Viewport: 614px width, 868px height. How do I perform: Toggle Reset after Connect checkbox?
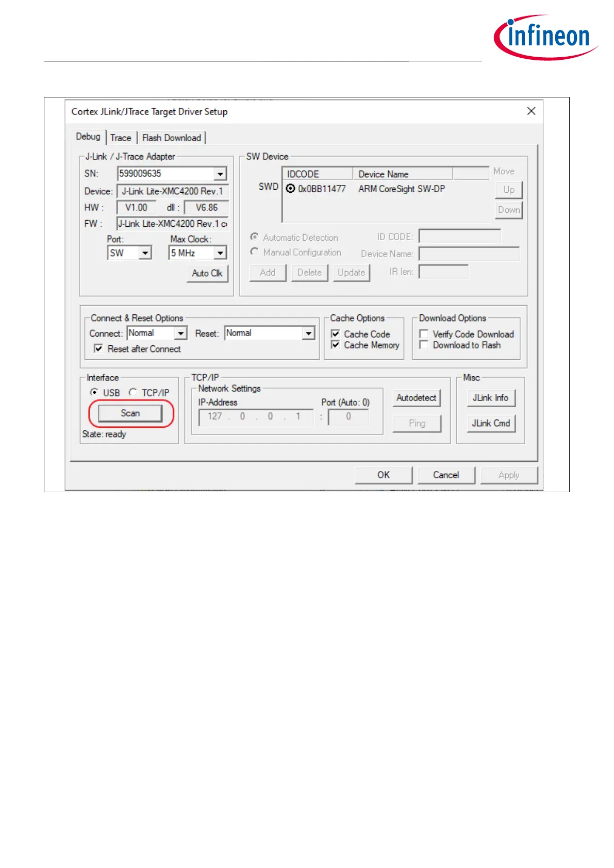pyautogui.click(x=98, y=349)
